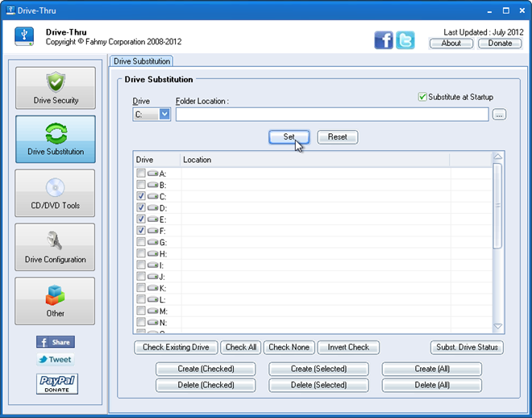This screenshot has height=418, width=532.
Task: Open Drive Security panel
Action: pos(55,88)
